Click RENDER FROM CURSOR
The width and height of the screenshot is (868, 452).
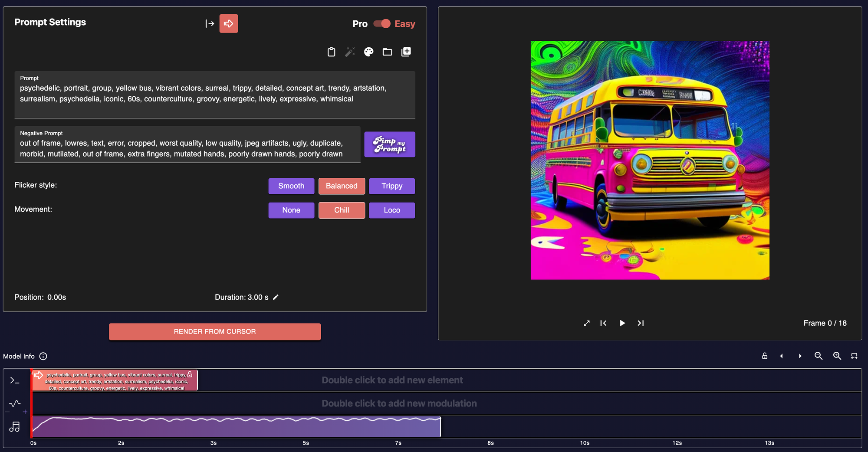tap(215, 331)
